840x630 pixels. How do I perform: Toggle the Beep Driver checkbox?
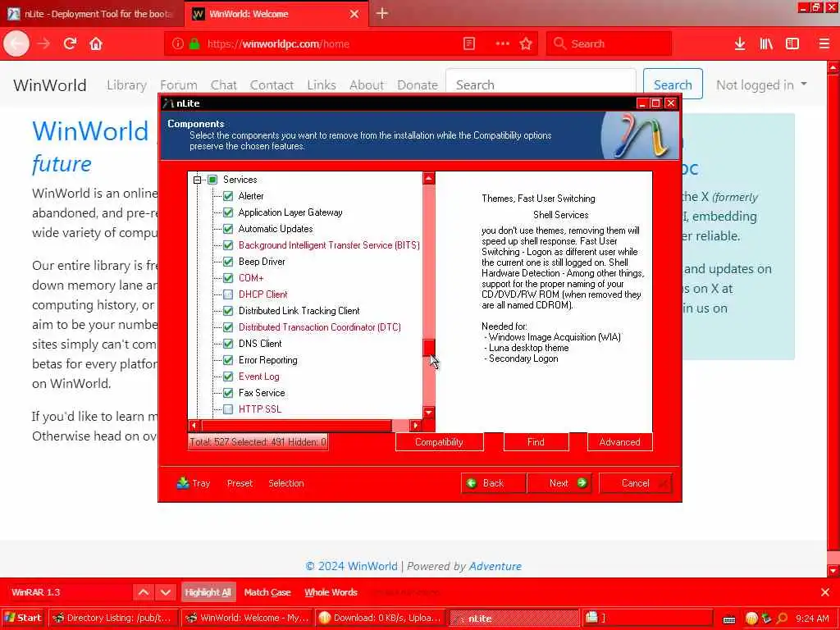(x=228, y=262)
